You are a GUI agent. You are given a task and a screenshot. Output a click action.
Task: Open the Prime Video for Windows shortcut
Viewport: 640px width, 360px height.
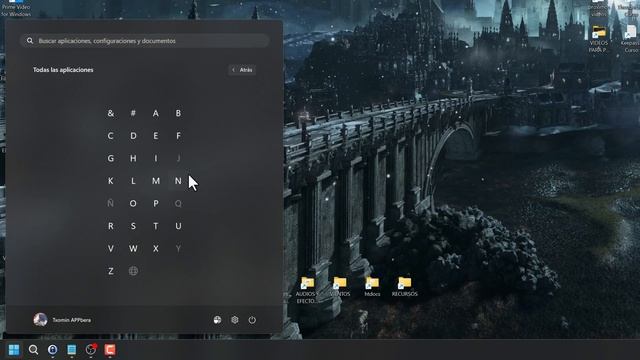point(16,8)
